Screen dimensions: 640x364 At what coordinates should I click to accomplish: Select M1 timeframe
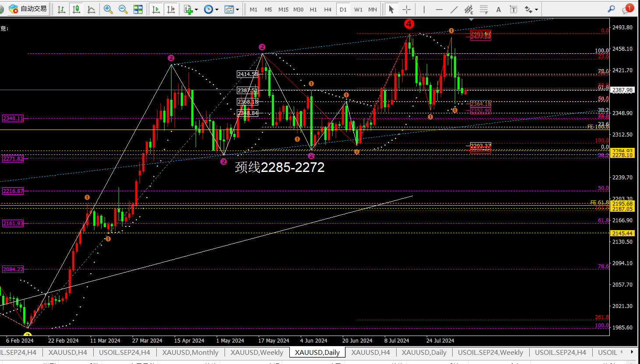pyautogui.click(x=253, y=9)
